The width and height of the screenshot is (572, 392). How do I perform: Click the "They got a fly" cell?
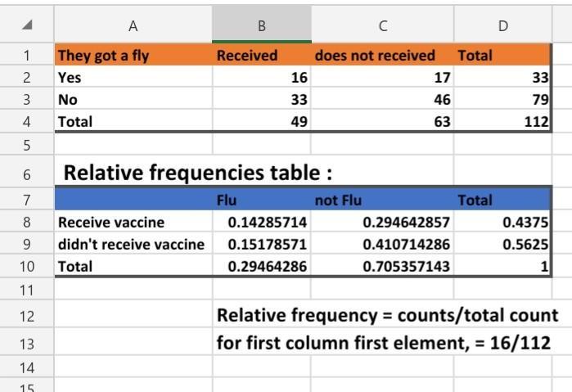[x=103, y=56]
